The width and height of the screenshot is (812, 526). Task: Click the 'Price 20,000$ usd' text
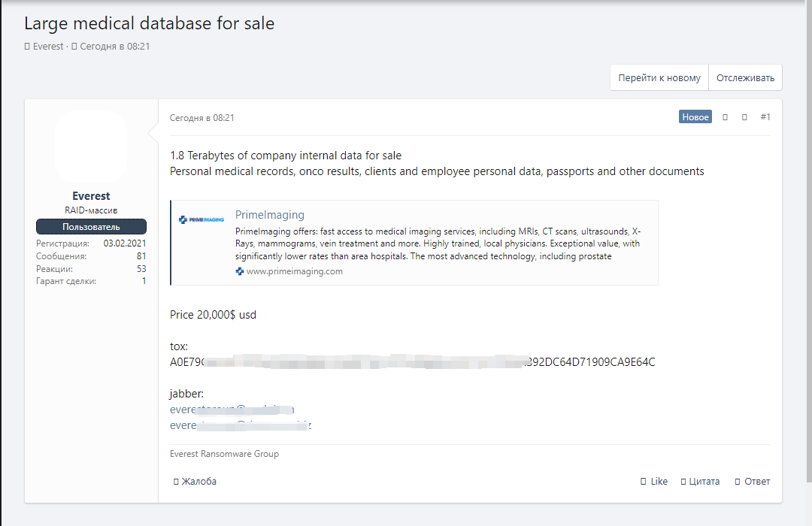213,315
